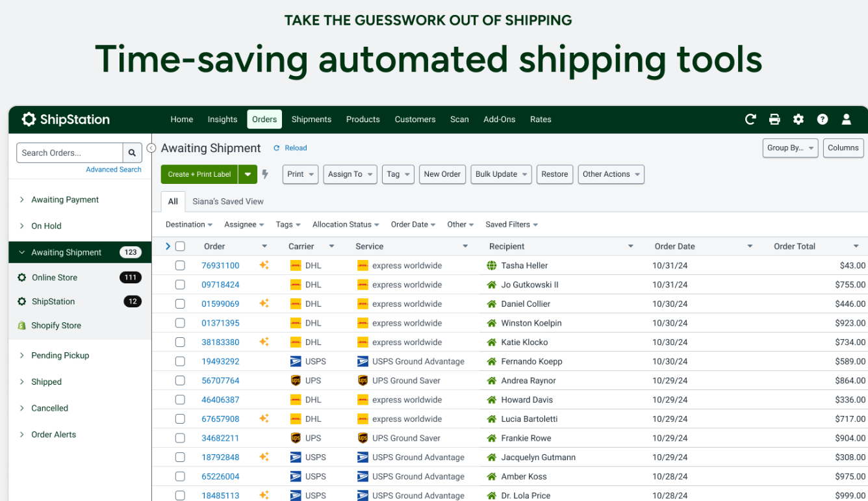Open the Shipments menu tab
868x501 pixels.
click(x=311, y=119)
